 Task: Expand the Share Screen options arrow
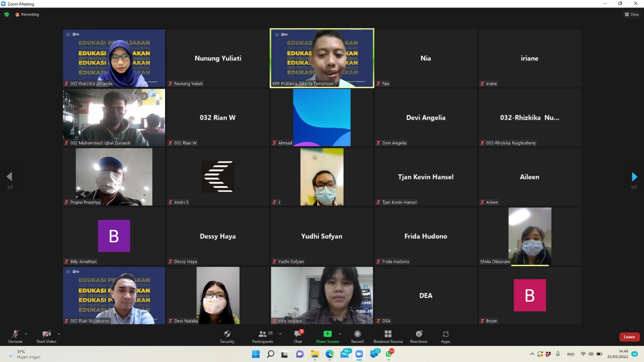tap(340, 334)
